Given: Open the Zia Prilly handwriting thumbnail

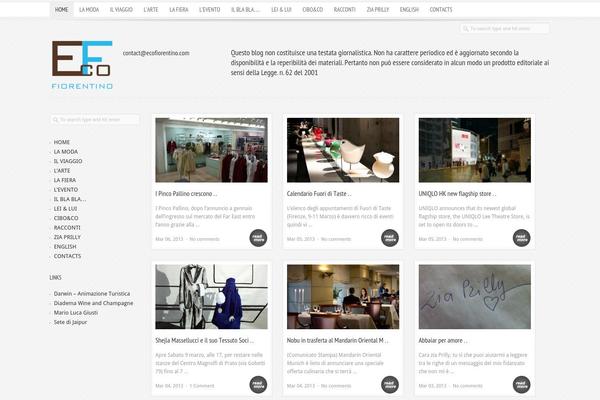Looking at the screenshot, I should (x=474, y=297).
